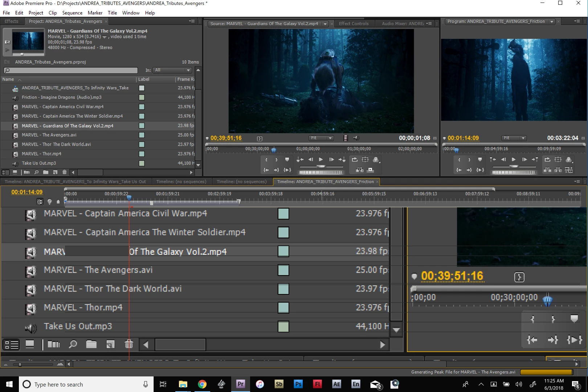
Task: Open the Source clip selector dropdown
Action: click(x=325, y=24)
